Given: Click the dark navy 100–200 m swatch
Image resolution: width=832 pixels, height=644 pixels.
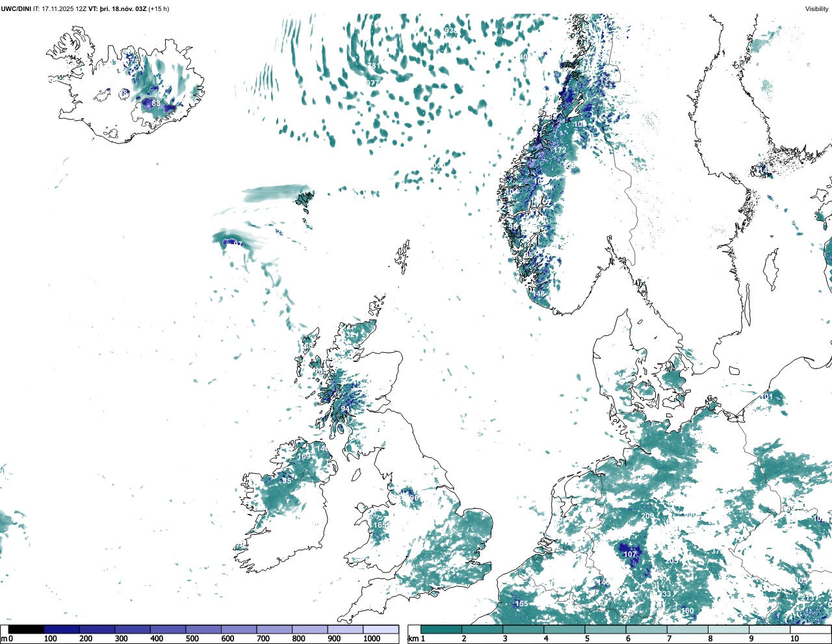Looking at the screenshot, I should tap(62, 629).
